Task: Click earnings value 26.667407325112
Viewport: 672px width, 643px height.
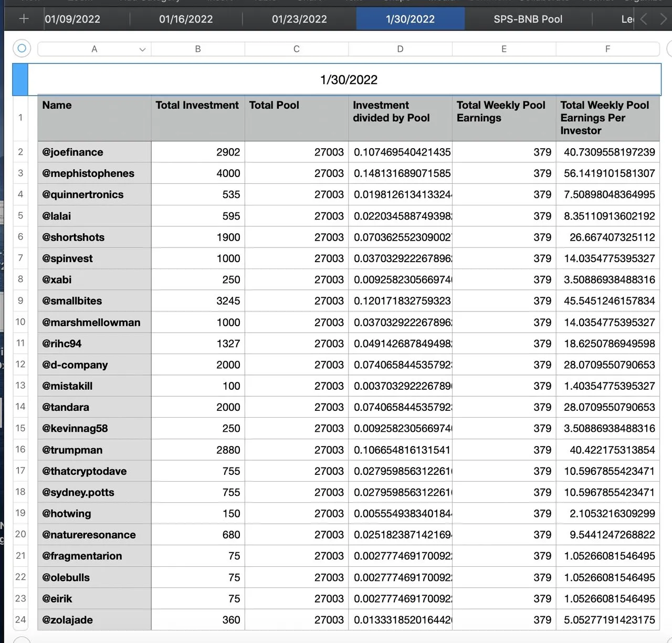Action: [607, 237]
